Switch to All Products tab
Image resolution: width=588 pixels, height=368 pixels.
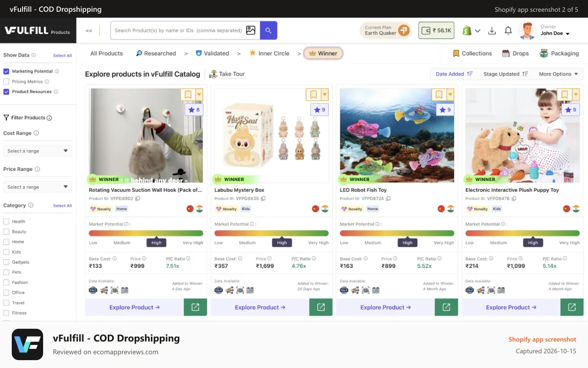click(106, 53)
